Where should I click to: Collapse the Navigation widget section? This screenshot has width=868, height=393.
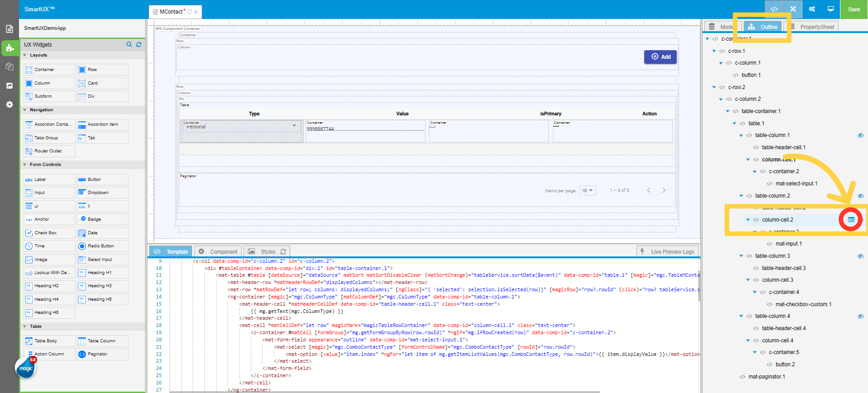pos(25,110)
